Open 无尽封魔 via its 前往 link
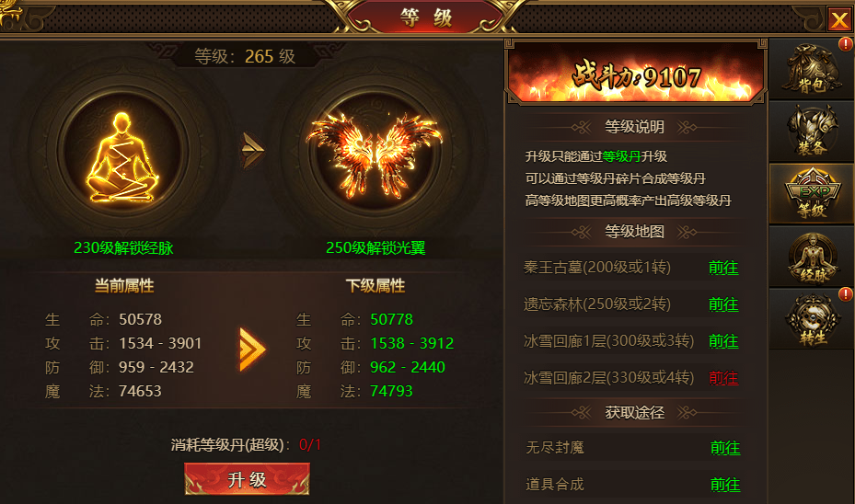 725,448
